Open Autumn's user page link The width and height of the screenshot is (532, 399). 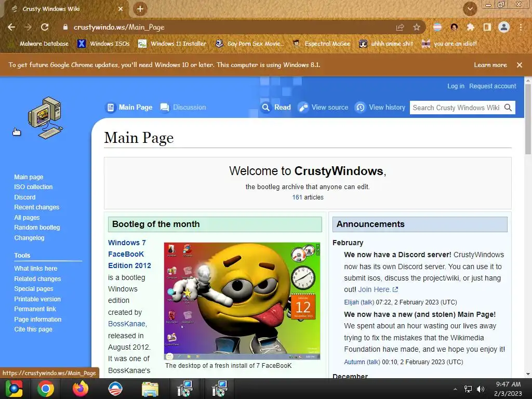pos(354,362)
